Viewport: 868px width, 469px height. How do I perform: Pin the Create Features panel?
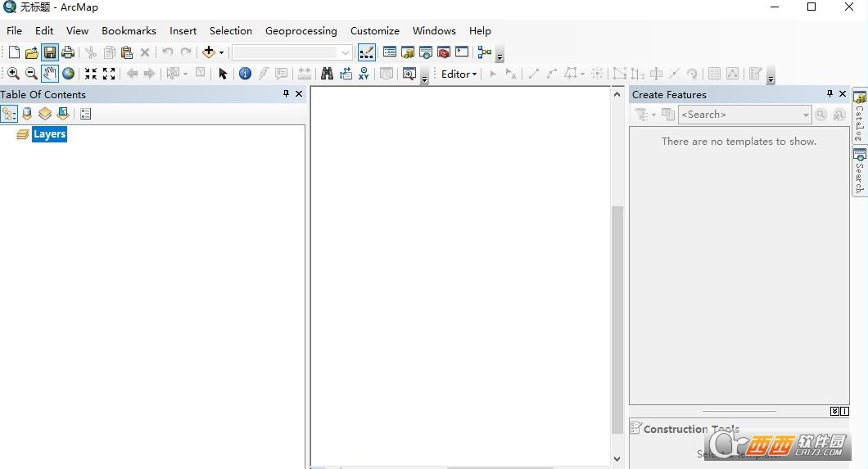tap(830, 94)
